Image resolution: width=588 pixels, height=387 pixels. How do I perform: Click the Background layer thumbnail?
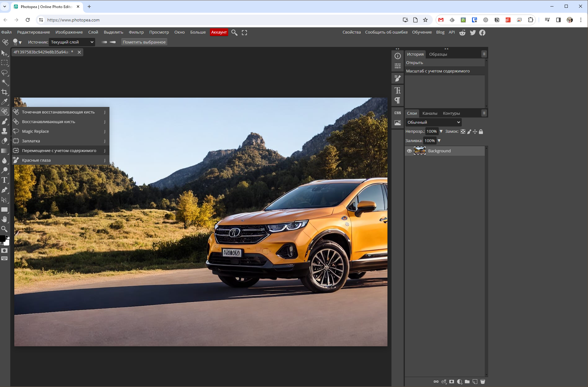pos(419,151)
